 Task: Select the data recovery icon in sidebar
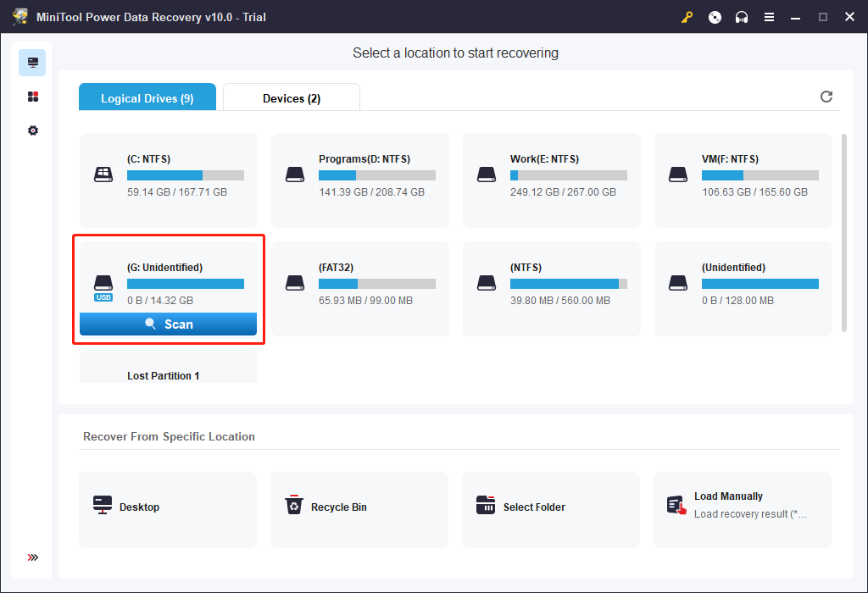[32, 62]
